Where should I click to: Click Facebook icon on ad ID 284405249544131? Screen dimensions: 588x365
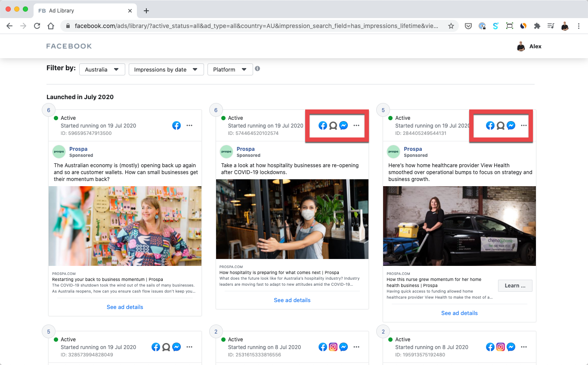pyautogui.click(x=490, y=125)
